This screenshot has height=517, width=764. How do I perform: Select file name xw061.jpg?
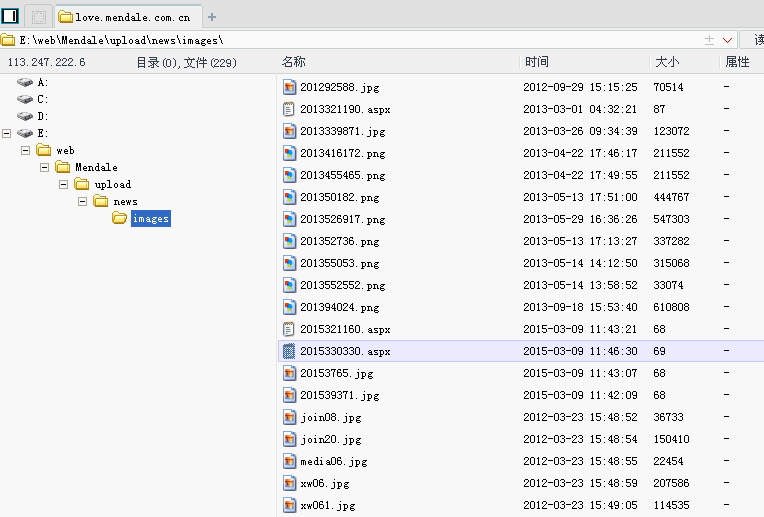pos(328,505)
